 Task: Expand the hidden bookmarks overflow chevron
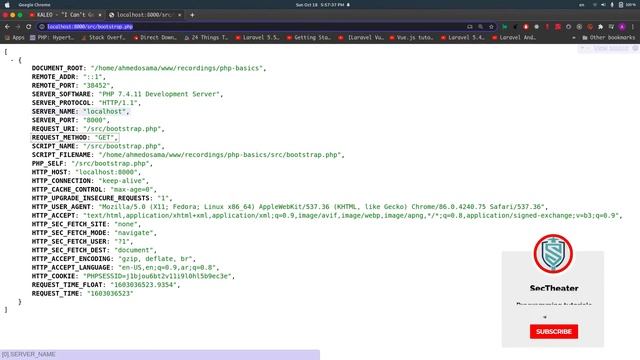coord(573,38)
